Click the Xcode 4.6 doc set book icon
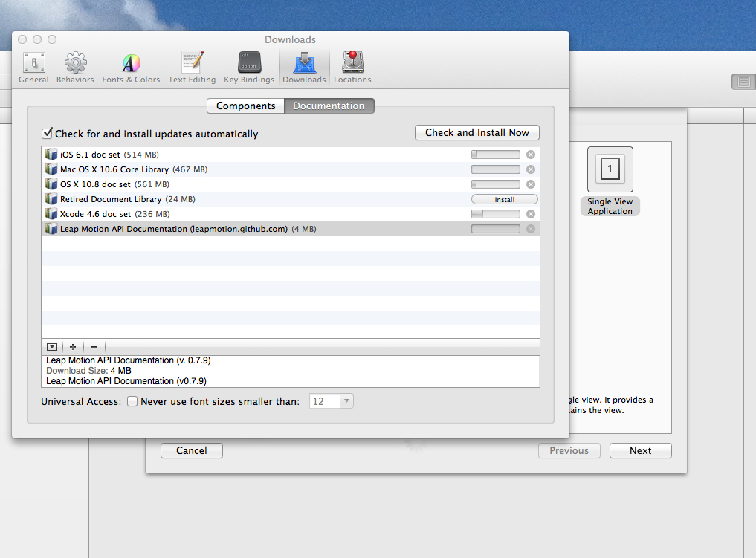The image size is (756, 558). (51, 214)
